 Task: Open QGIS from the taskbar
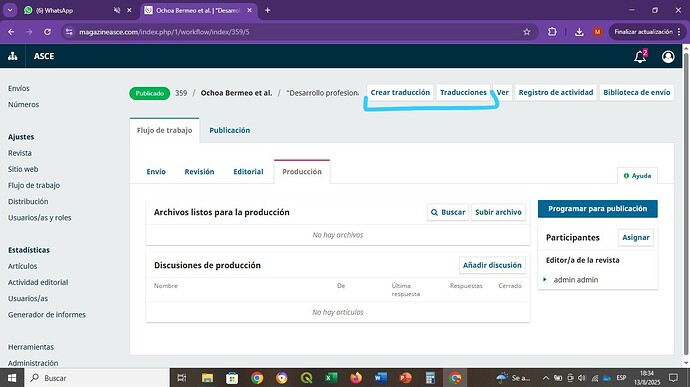tap(307, 378)
